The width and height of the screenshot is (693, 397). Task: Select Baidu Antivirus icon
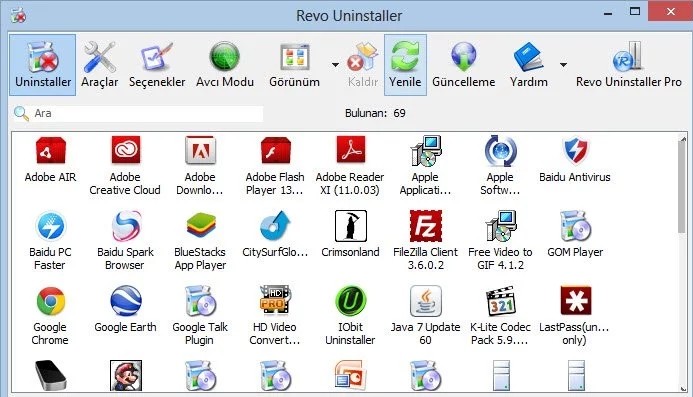575,150
